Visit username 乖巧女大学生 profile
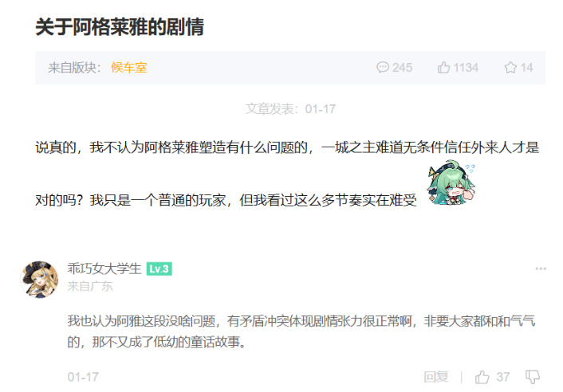This screenshot has height=392, width=563. point(104,269)
